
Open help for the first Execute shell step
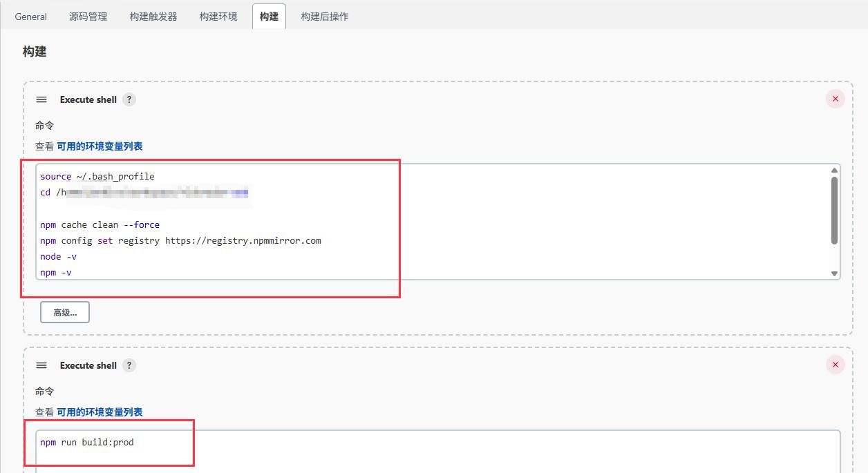tap(129, 99)
